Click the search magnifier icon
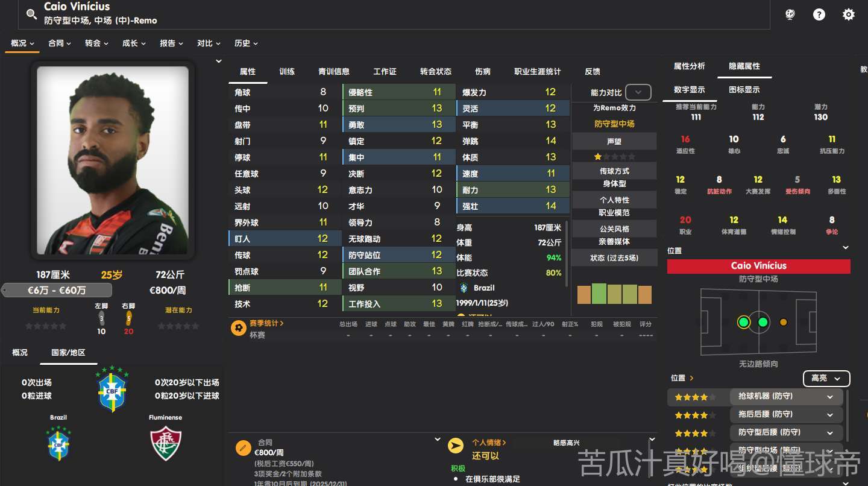The width and height of the screenshot is (868, 486). (31, 14)
